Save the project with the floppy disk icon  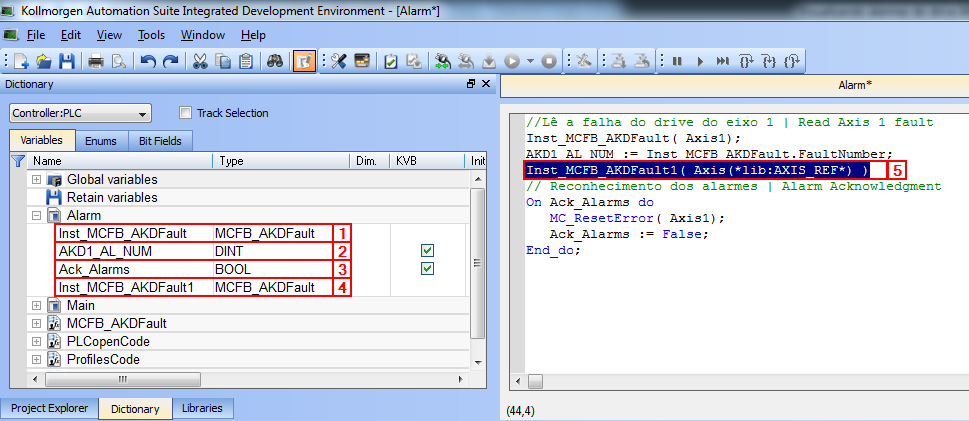coord(66,61)
